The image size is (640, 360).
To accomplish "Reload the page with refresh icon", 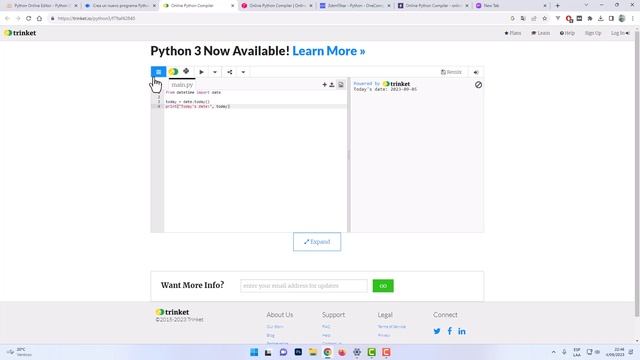I will [29, 18].
